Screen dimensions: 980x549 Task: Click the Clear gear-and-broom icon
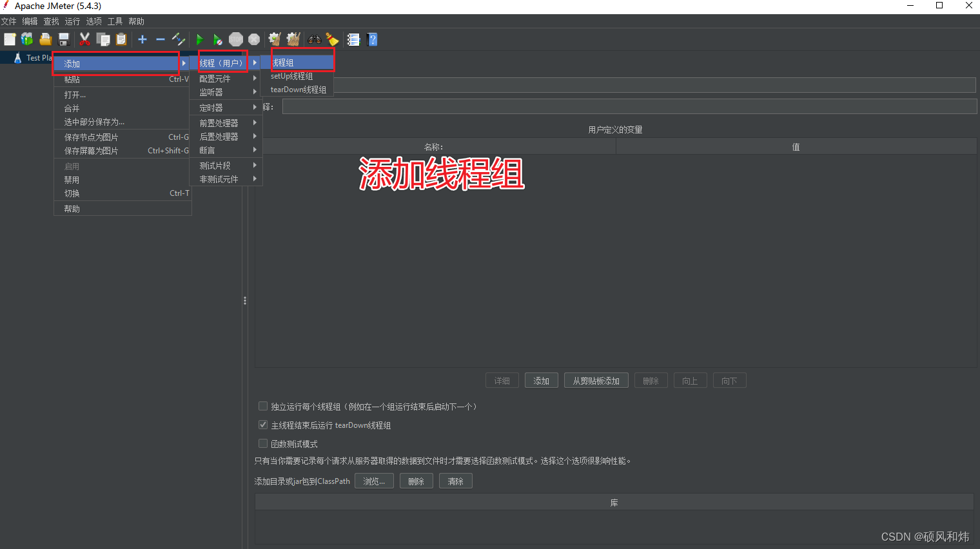tap(275, 39)
